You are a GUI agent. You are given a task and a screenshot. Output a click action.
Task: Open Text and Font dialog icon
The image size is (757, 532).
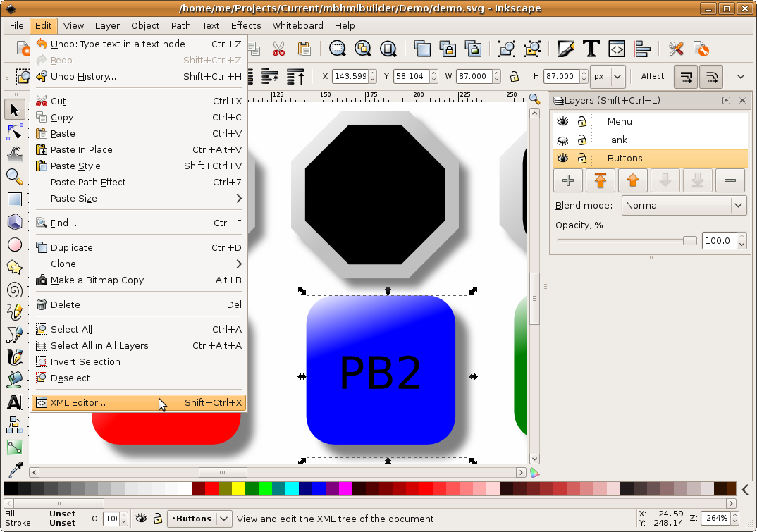(591, 49)
